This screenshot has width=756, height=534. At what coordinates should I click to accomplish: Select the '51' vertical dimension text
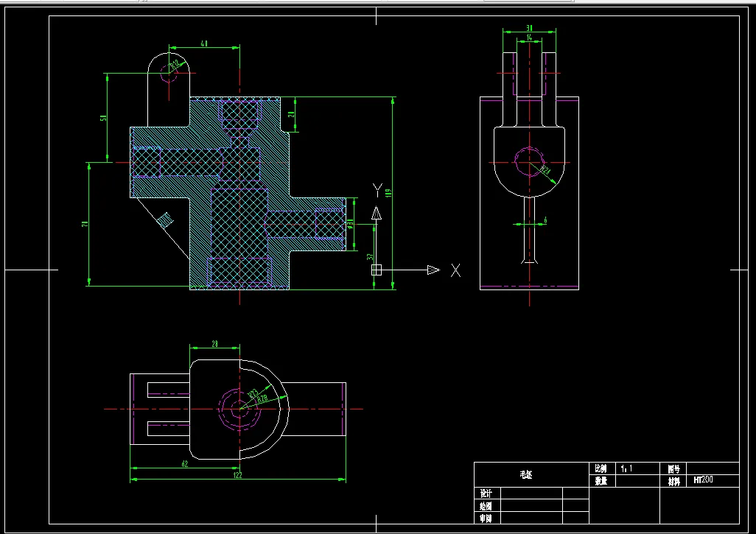click(102, 118)
